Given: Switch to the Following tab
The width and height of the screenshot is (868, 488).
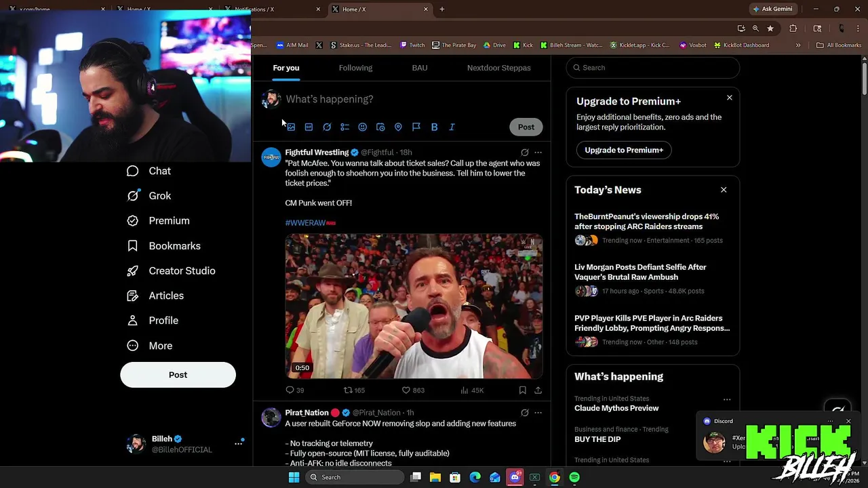Looking at the screenshot, I should [355, 68].
